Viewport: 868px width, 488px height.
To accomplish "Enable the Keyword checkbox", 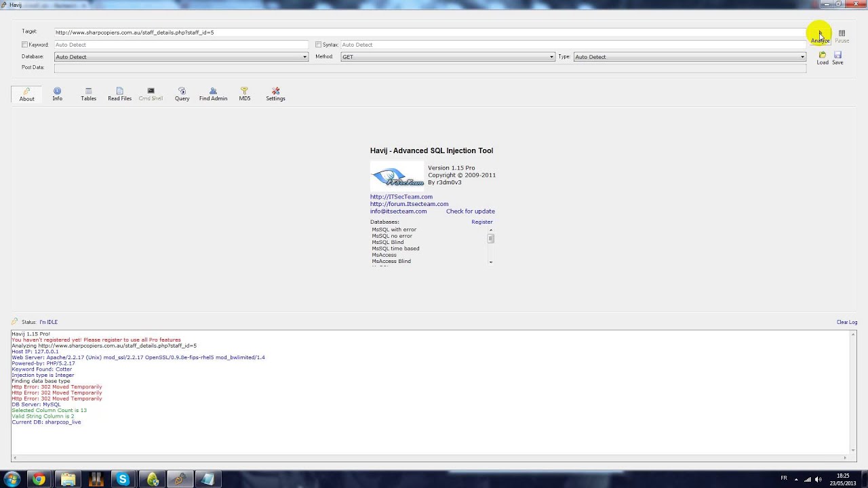I will 25,45.
